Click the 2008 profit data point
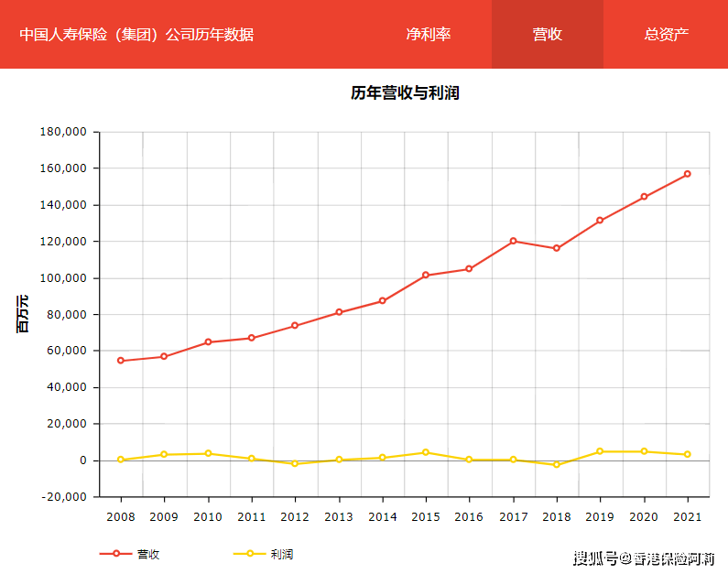 [121, 460]
